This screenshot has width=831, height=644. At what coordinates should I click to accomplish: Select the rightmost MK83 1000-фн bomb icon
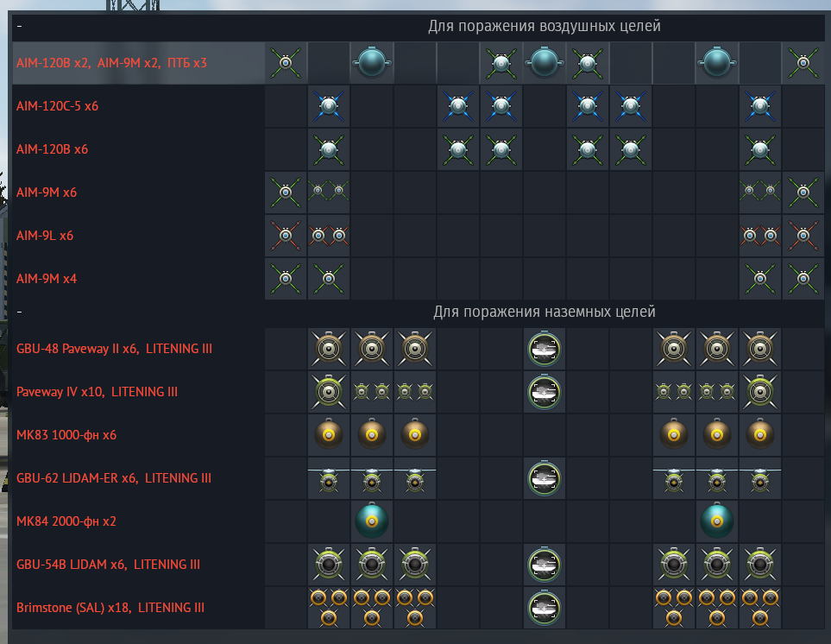pyautogui.click(x=760, y=435)
